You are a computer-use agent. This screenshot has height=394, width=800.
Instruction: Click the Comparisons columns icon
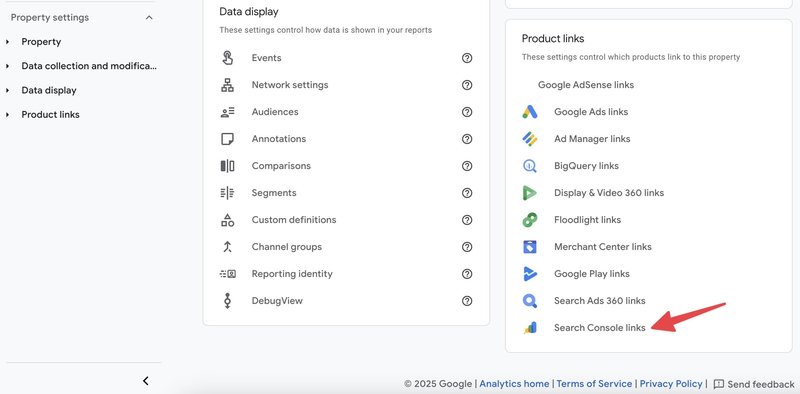[x=228, y=166]
